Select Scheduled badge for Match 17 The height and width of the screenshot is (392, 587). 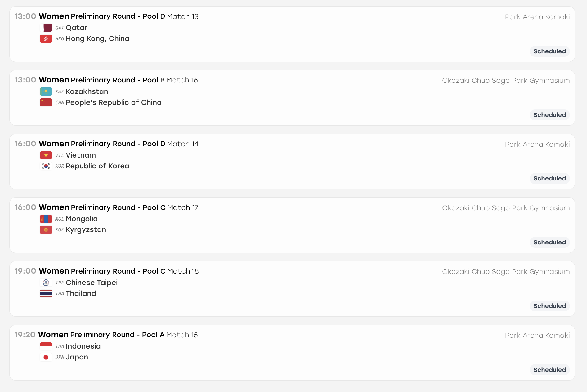(549, 242)
